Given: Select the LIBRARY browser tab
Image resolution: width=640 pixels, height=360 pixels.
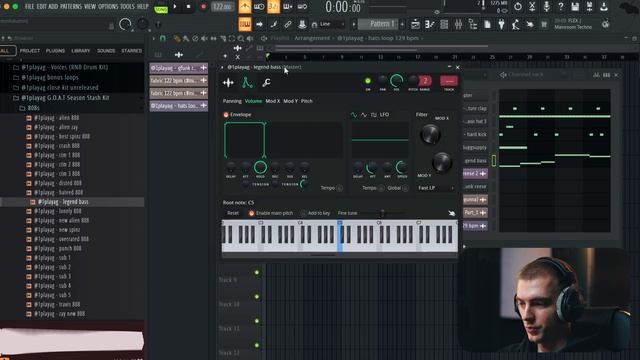Looking at the screenshot, I should (81, 51).
